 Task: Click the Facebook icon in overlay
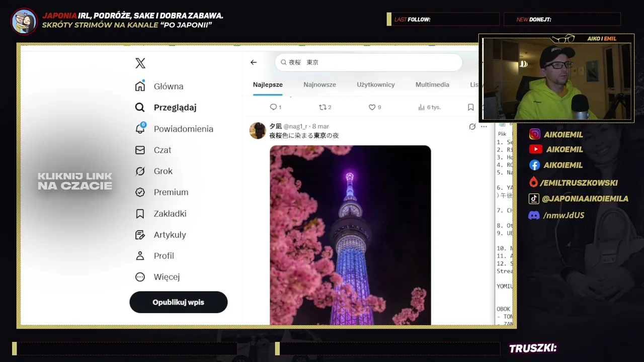coord(534,165)
